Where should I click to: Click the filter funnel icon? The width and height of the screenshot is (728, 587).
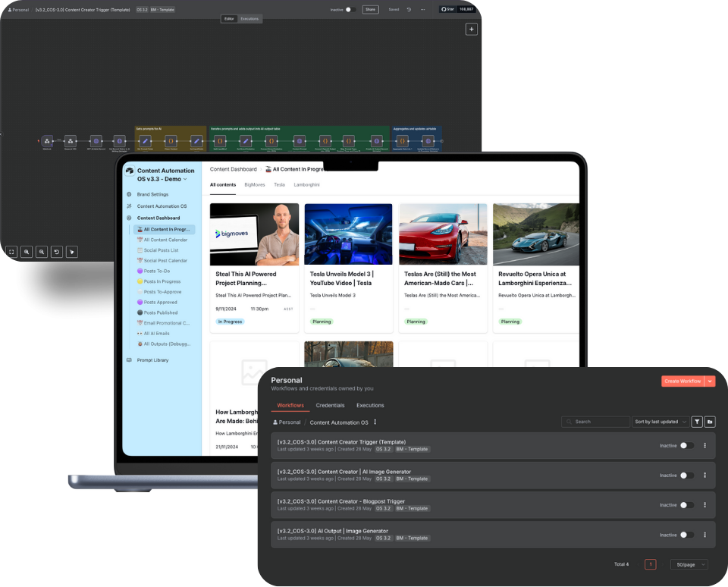pyautogui.click(x=697, y=422)
